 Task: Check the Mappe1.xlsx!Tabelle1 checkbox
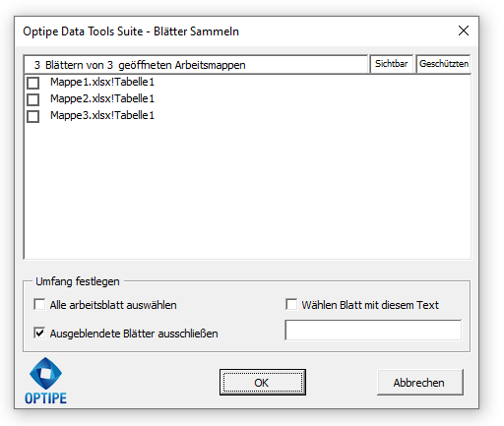(32, 83)
